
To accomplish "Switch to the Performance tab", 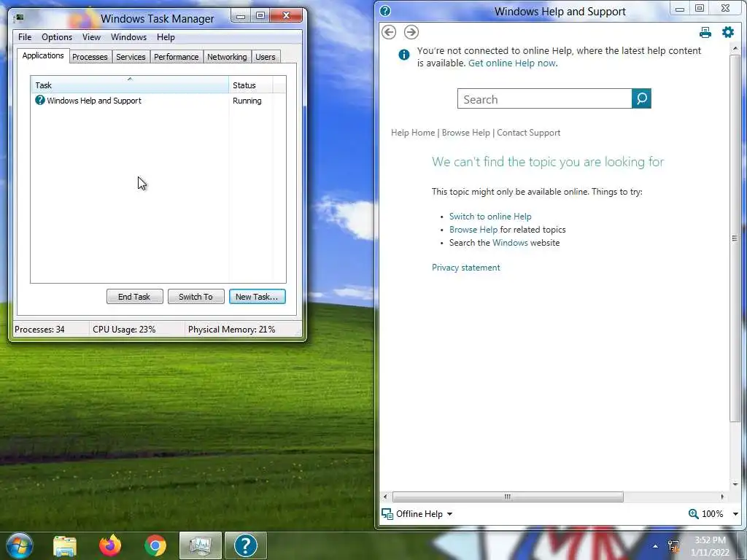I will pos(176,57).
